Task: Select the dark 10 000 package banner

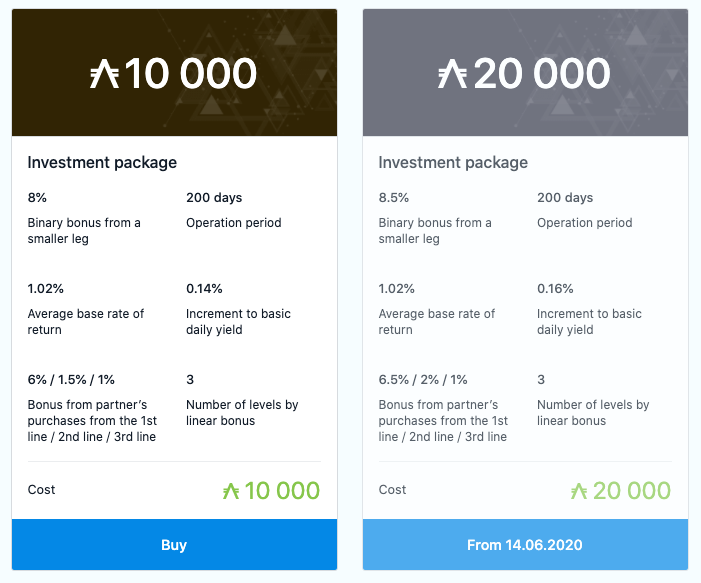Action: tap(174, 72)
